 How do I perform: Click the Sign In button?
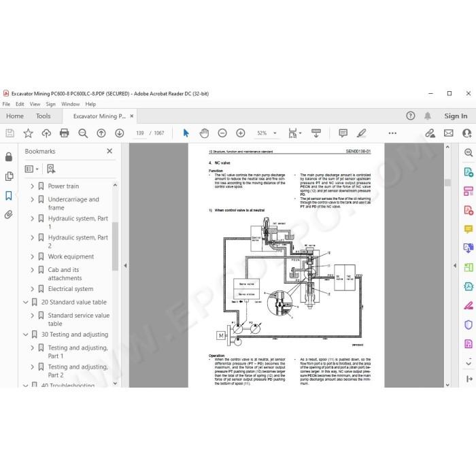click(456, 116)
